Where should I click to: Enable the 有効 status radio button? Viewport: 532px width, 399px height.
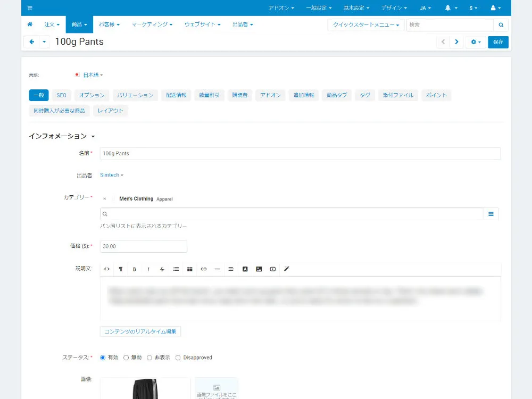click(x=103, y=358)
